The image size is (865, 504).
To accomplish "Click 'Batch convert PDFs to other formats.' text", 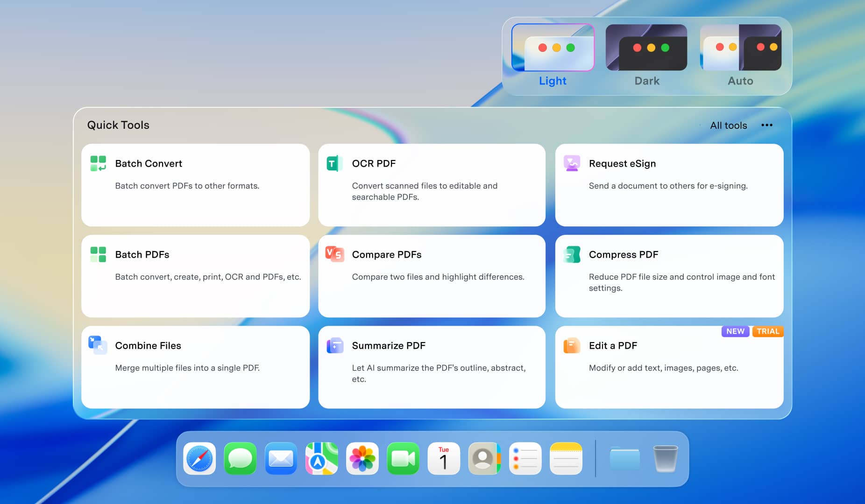I will [187, 186].
